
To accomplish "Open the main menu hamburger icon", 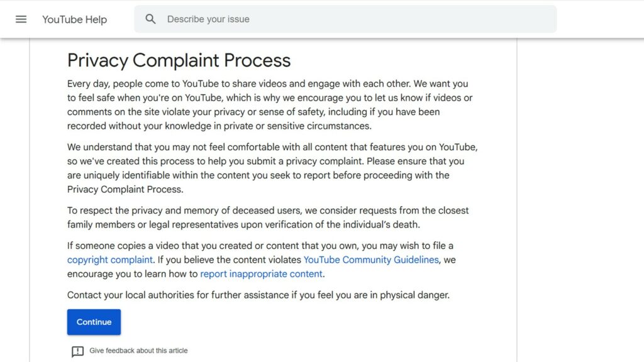I will (x=21, y=19).
